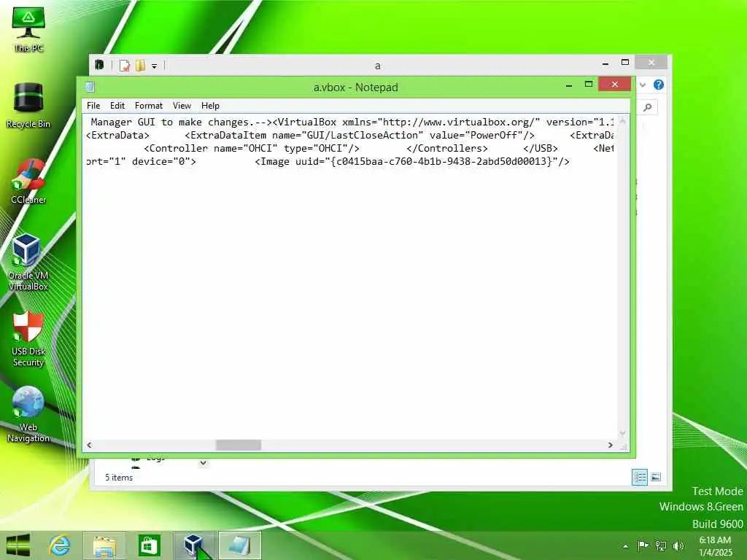The height and width of the screenshot is (560, 747).
Task: Maximize the Notepad window
Action: [589, 85]
